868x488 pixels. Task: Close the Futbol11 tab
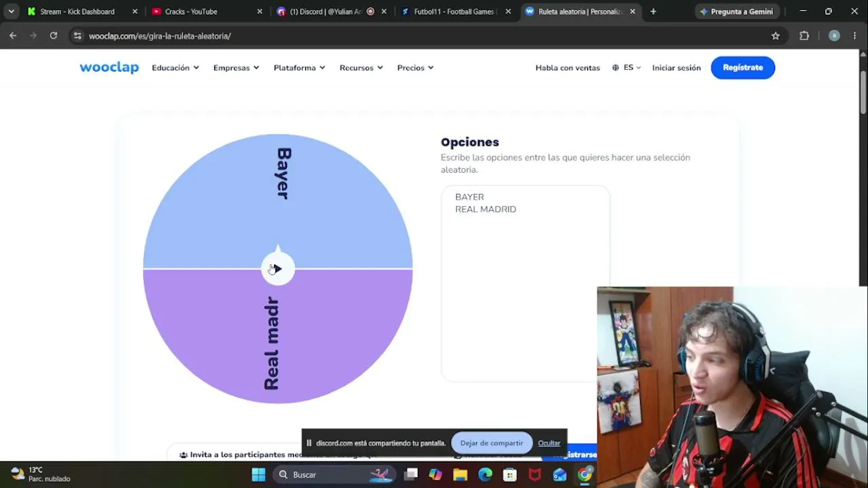[509, 12]
